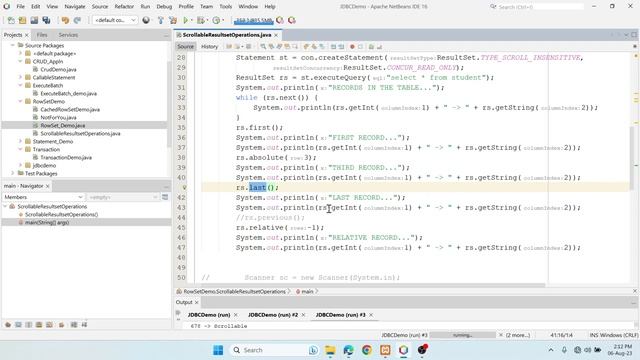Image resolution: width=640 pixels, height=360 pixels.
Task: Open the Refactor menu
Action: 124,7
